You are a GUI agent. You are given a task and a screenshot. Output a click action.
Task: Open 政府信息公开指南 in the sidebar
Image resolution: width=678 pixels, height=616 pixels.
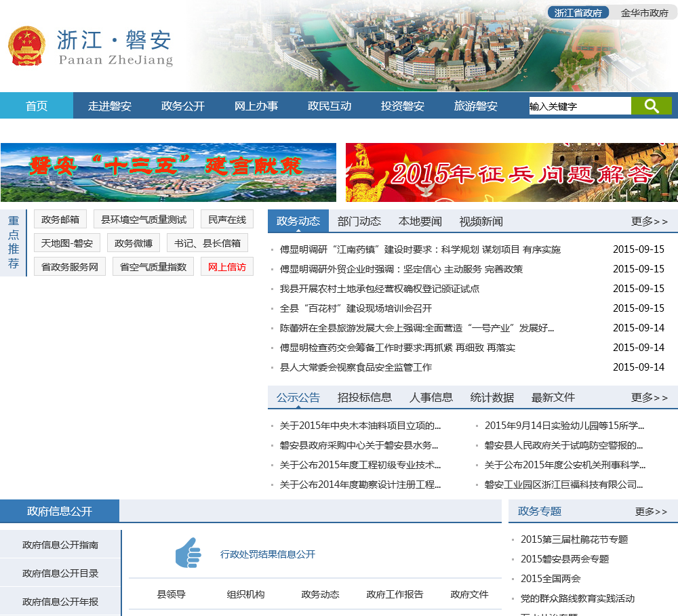(60, 545)
